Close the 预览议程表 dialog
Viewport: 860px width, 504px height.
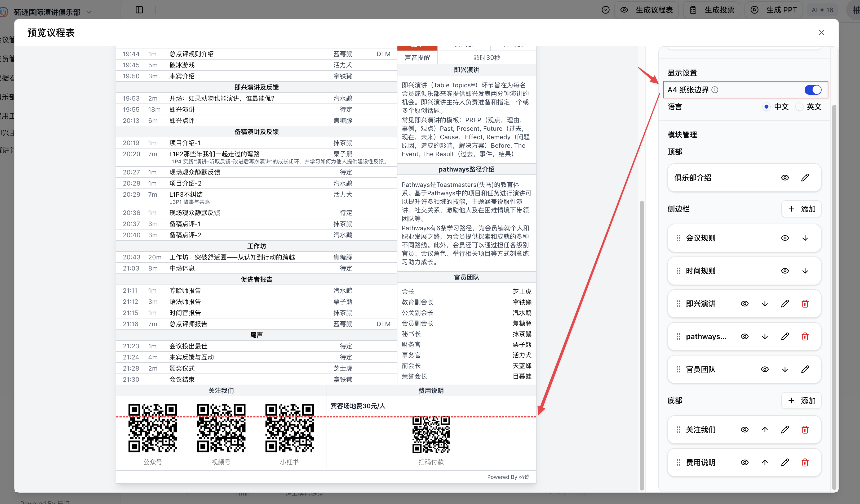(821, 32)
